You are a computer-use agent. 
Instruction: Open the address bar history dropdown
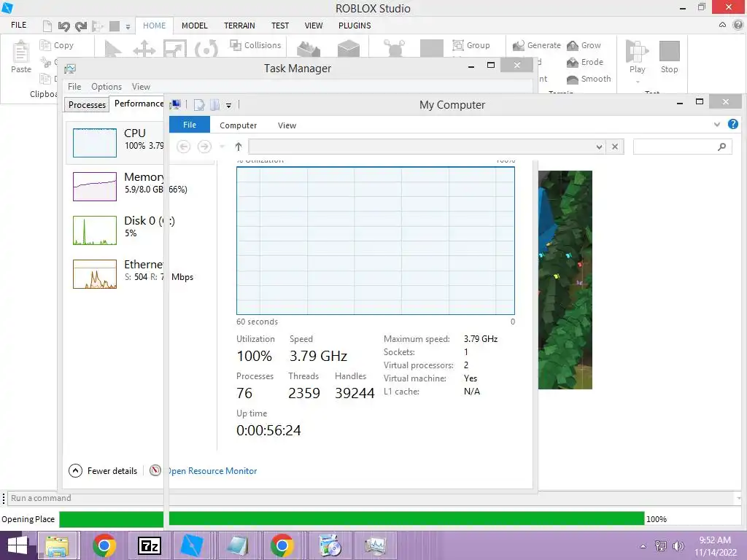tap(600, 147)
